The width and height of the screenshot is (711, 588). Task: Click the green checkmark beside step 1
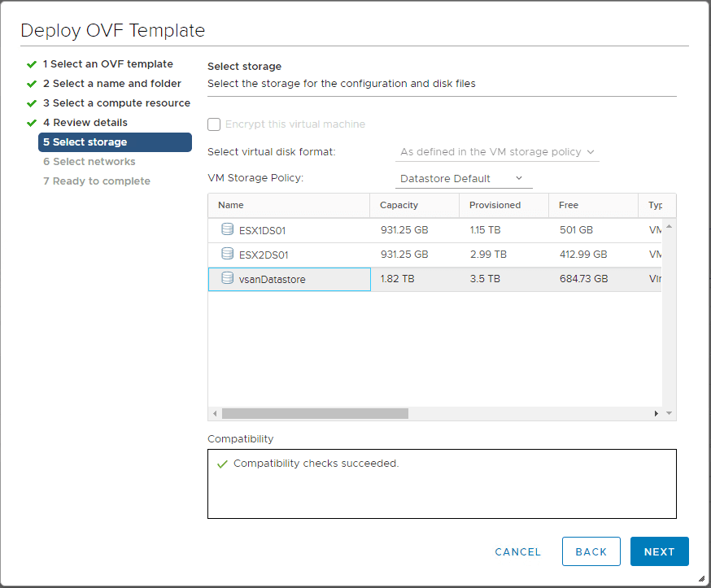pos(32,63)
